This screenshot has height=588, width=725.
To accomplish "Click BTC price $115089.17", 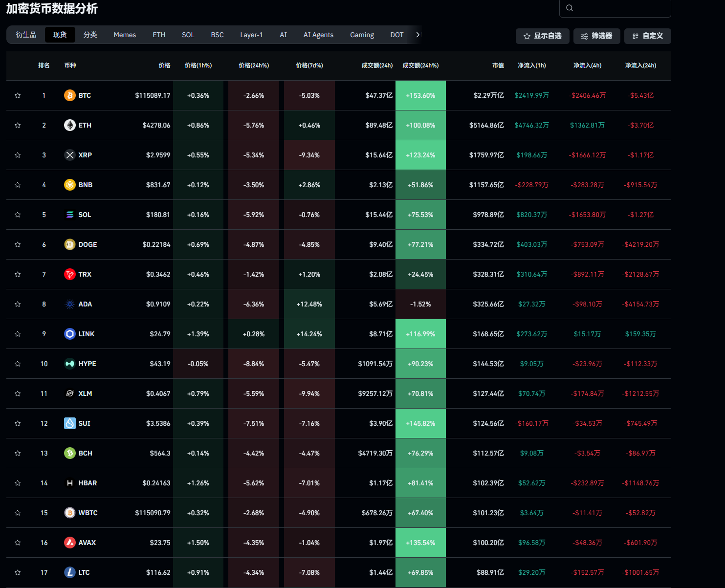I will click(153, 95).
